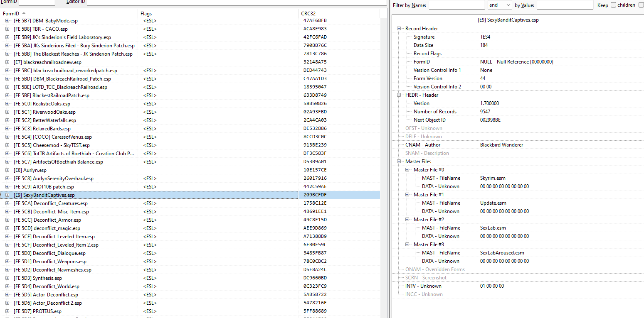The height and width of the screenshot is (318, 644).
Task: Expand Synthesis.esp plugin node
Action: (x=7, y=278)
